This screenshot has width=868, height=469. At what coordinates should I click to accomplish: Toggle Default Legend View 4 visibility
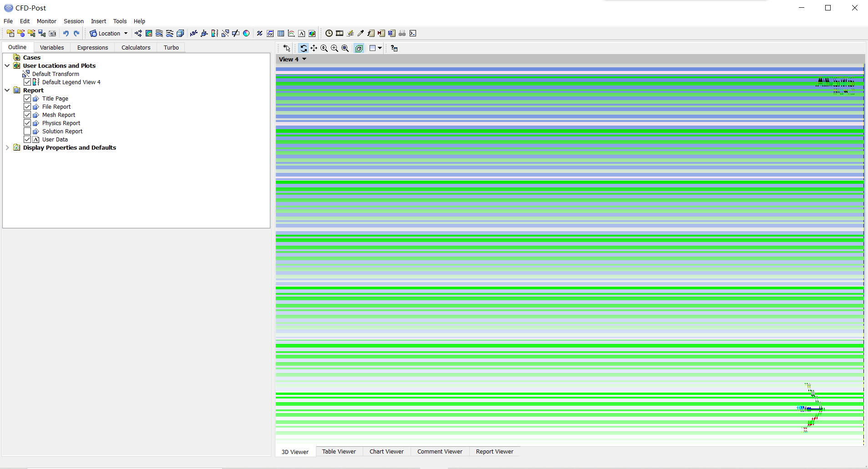coord(27,82)
